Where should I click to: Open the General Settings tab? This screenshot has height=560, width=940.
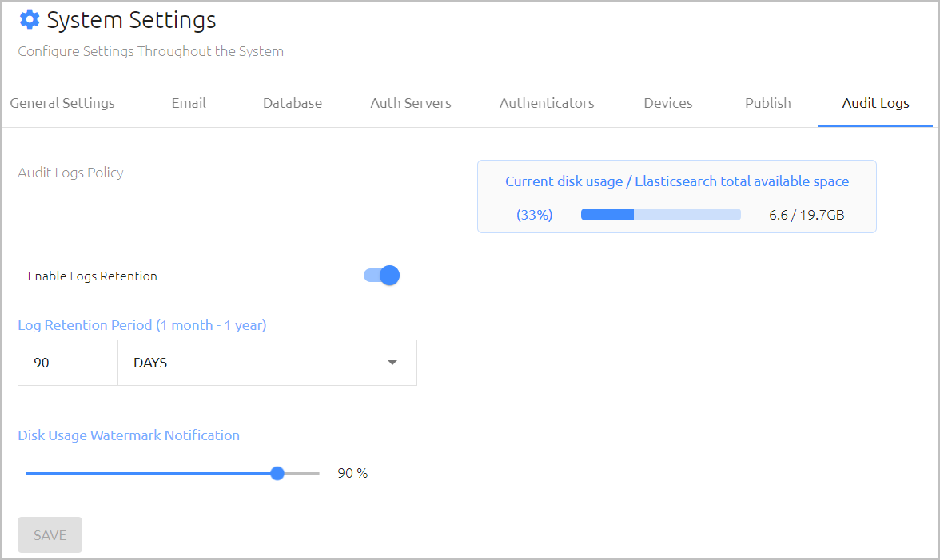[62, 103]
